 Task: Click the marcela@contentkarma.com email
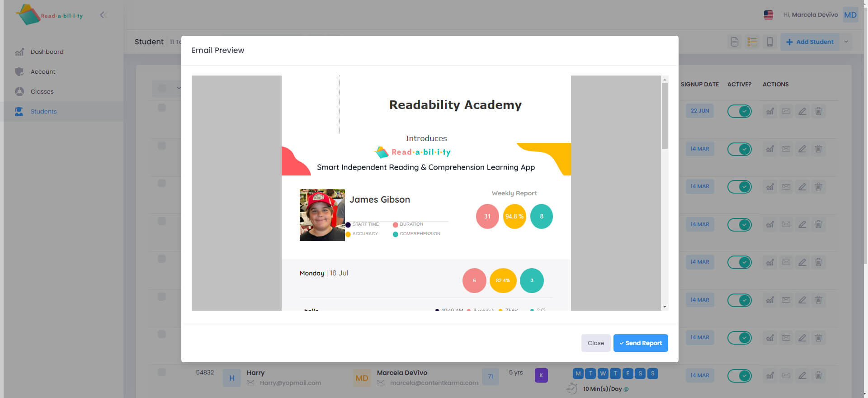click(x=434, y=383)
